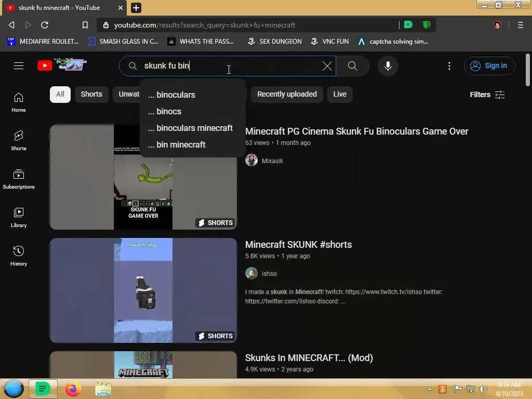
Task: Select the All filter chip
Action: point(60,95)
